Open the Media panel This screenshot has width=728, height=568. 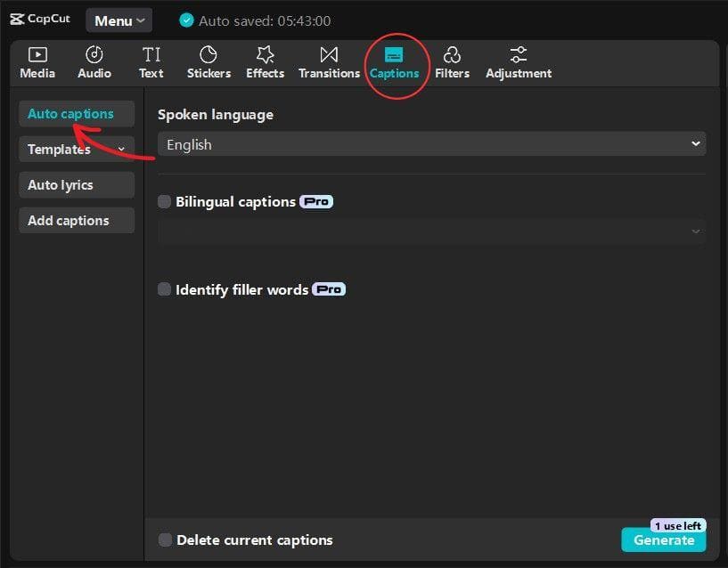pos(37,62)
